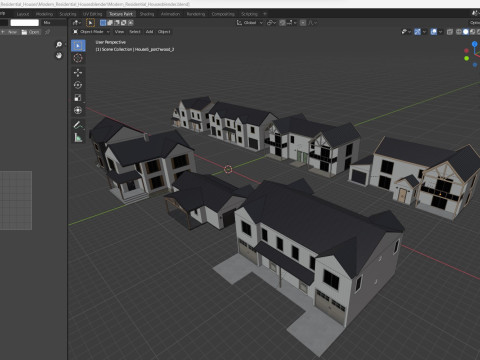Click the lower blue negative Z gizmo dot
480x360 pixels.
click(x=475, y=65)
